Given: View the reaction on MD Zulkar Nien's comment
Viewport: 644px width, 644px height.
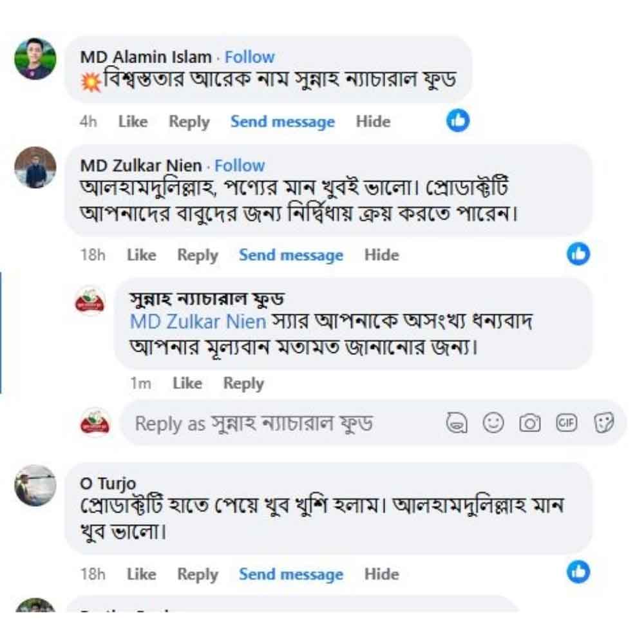Looking at the screenshot, I should (578, 254).
